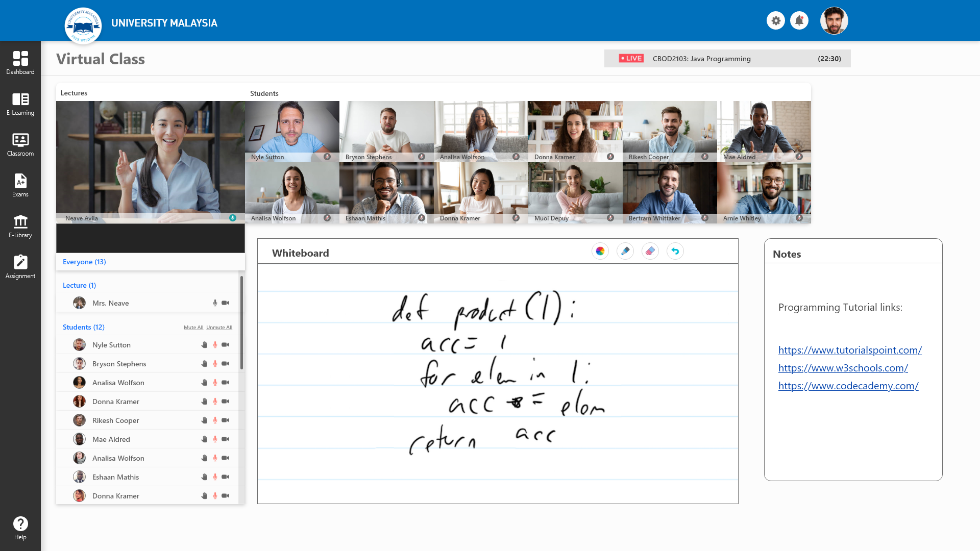Screen dimensions: 980x551
Task: Open the Dashboard sidebar item
Action: click(x=20, y=63)
